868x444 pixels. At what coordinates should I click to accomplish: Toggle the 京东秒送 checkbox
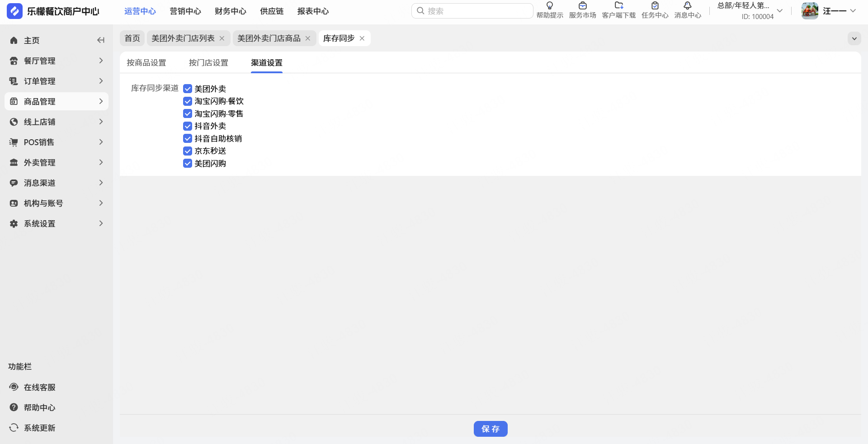pos(188,151)
